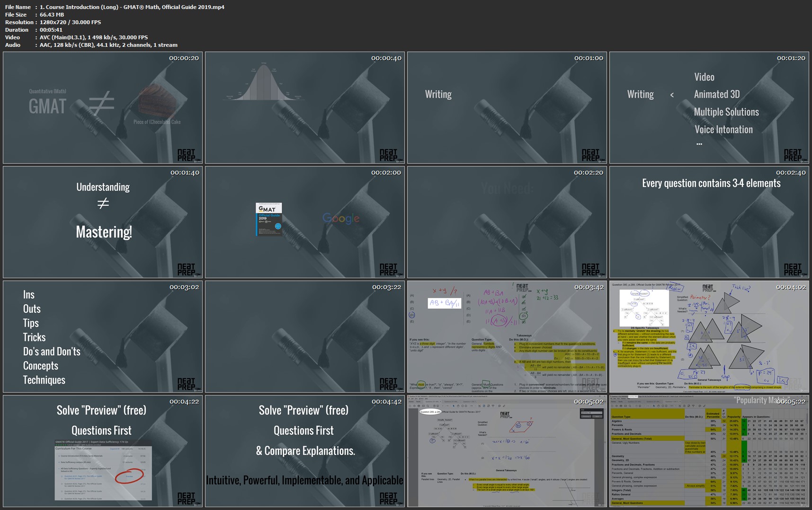Select the triangles perimeter thumbnail at 00:04:02
Screen dimensions: 812x510
tap(709, 337)
